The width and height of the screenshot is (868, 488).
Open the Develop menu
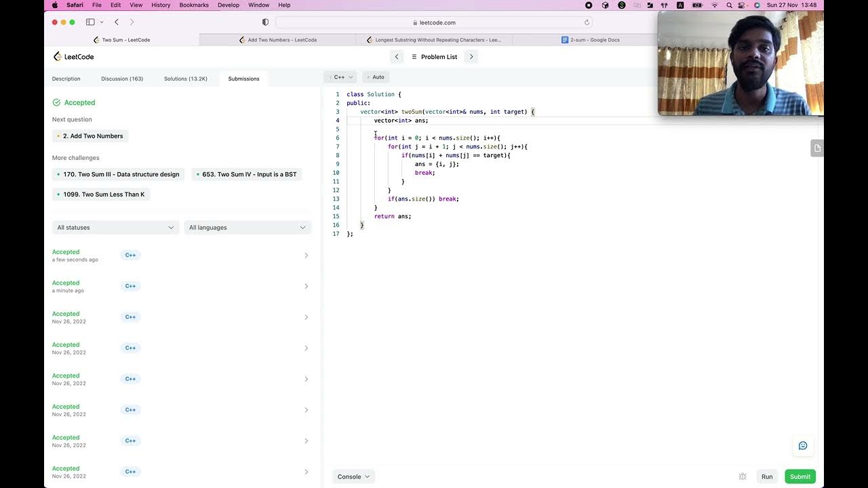(229, 5)
